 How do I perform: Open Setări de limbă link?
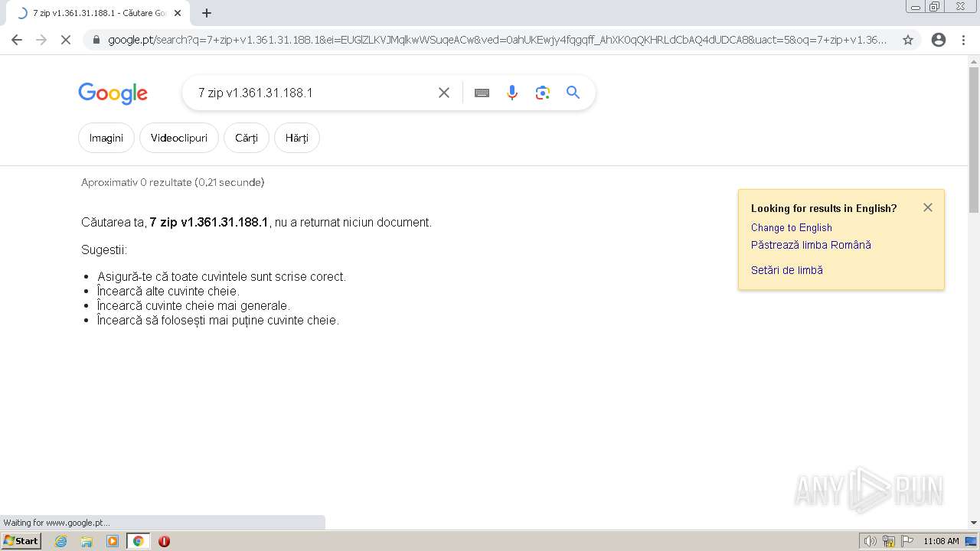pyautogui.click(x=787, y=270)
